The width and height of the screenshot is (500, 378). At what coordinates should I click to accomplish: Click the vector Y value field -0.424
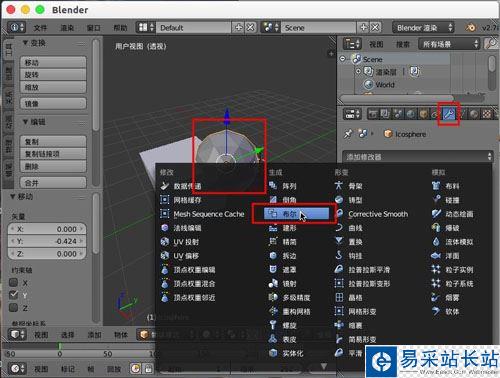tap(47, 241)
